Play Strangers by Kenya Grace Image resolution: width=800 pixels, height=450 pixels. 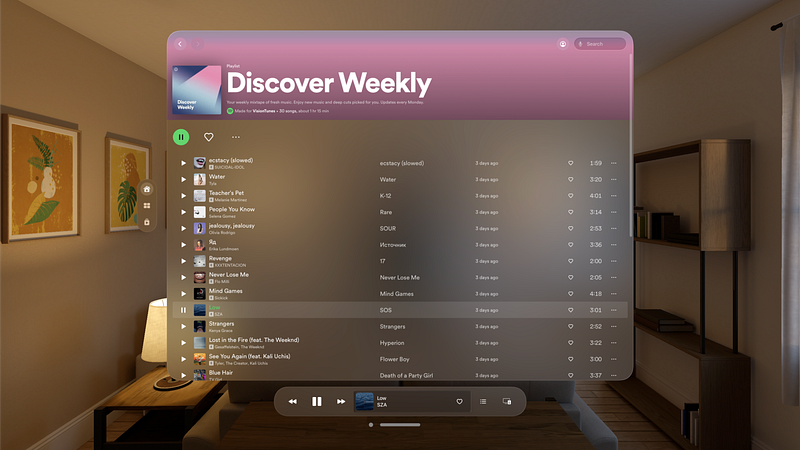(183, 327)
